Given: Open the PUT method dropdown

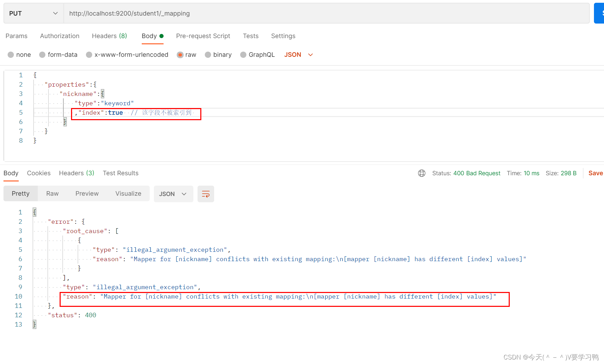Looking at the screenshot, I should click(x=34, y=13).
